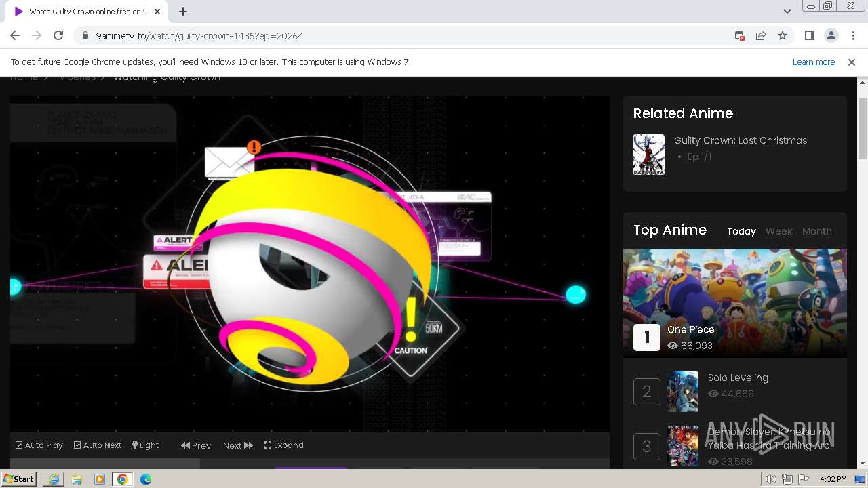Open Chrome side panel
Screen dimensions: 868x488
point(809,35)
